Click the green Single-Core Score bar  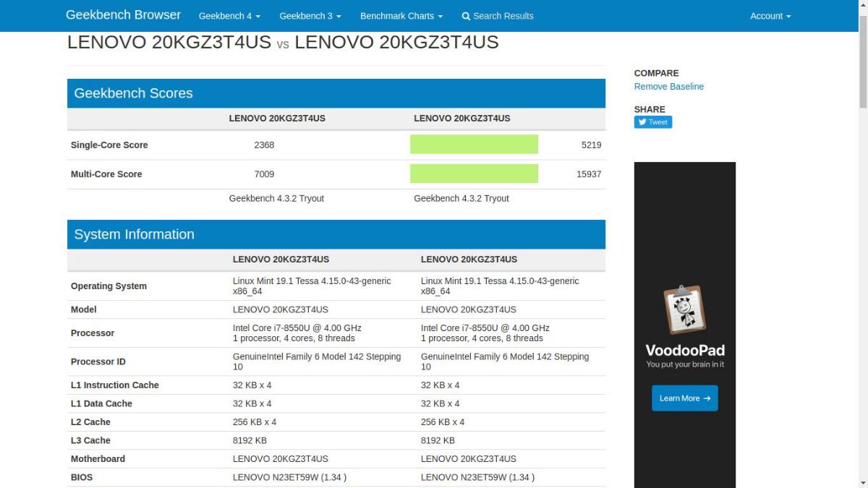click(474, 145)
